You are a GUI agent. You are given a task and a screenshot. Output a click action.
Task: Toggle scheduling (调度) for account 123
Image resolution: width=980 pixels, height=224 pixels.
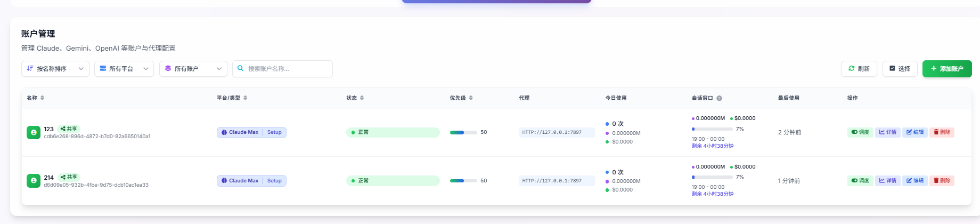tap(860, 132)
